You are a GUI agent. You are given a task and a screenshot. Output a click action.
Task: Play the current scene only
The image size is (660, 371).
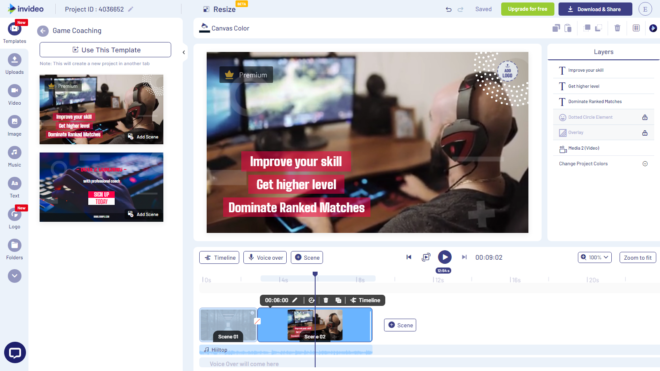426,257
